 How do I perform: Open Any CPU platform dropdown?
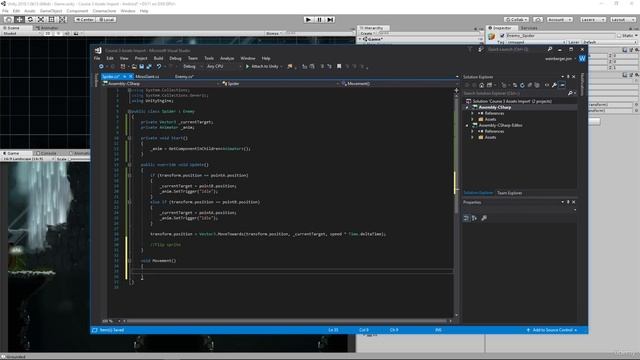223,67
